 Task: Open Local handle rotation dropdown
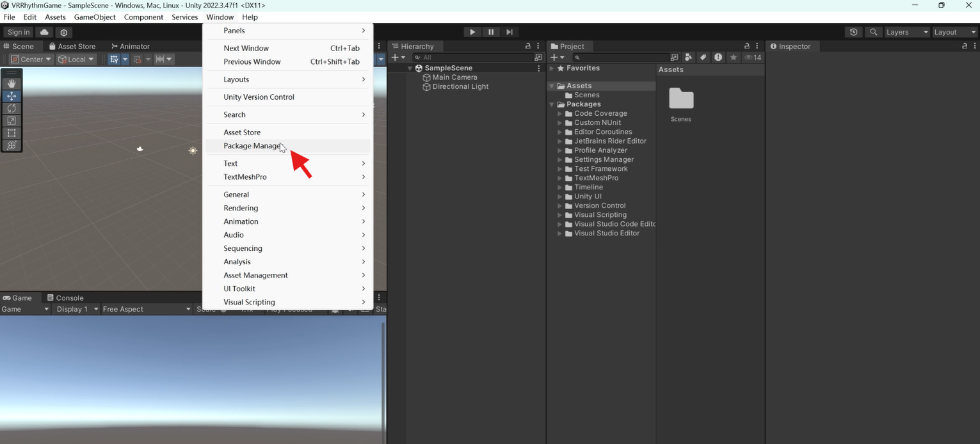coord(76,59)
